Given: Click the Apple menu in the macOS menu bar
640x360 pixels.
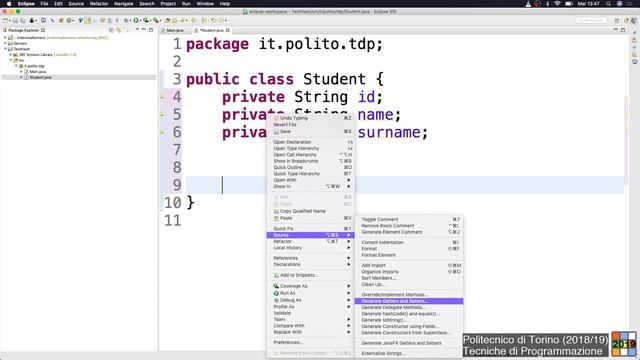Looking at the screenshot, I should click(x=8, y=4).
